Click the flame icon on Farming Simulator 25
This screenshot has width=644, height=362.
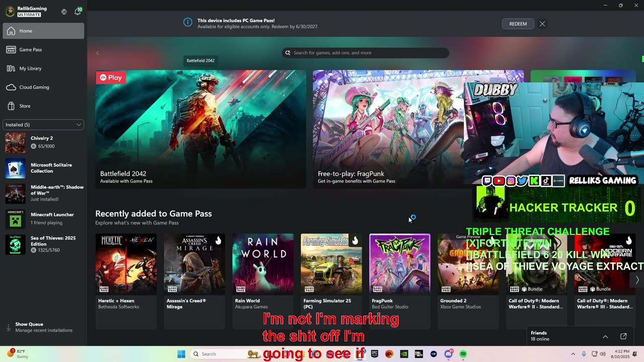[x=355, y=240]
